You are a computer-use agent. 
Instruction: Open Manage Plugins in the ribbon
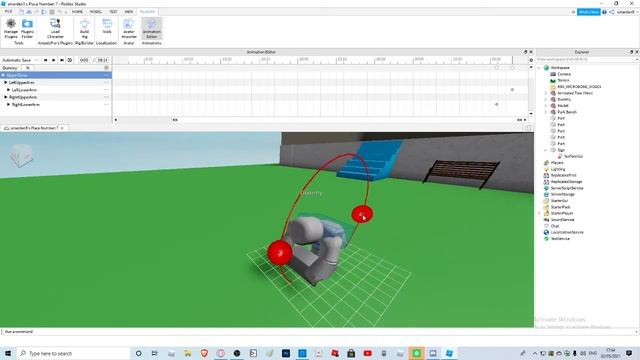[11, 29]
